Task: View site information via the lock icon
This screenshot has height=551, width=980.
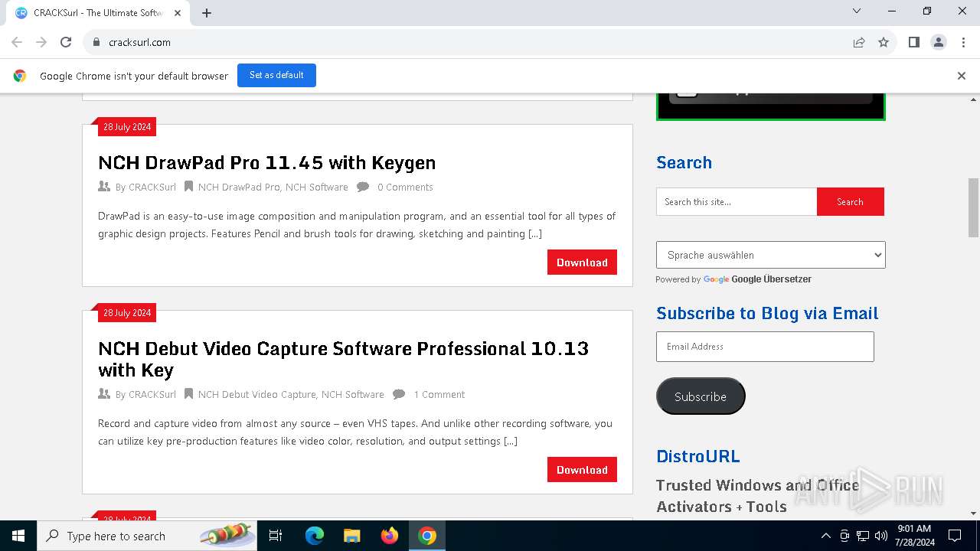Action: coord(96,42)
